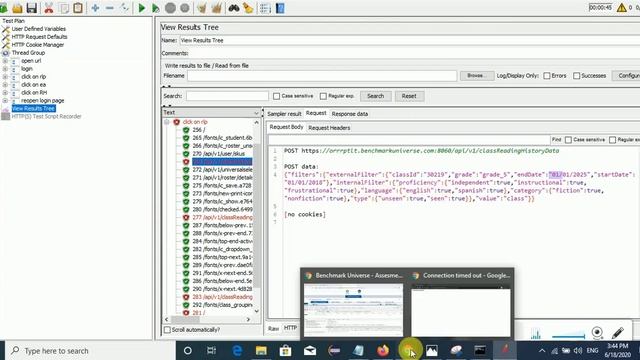Image resolution: width=640 pixels, height=360 pixels.
Task: Click the Configure button
Action: (627, 76)
